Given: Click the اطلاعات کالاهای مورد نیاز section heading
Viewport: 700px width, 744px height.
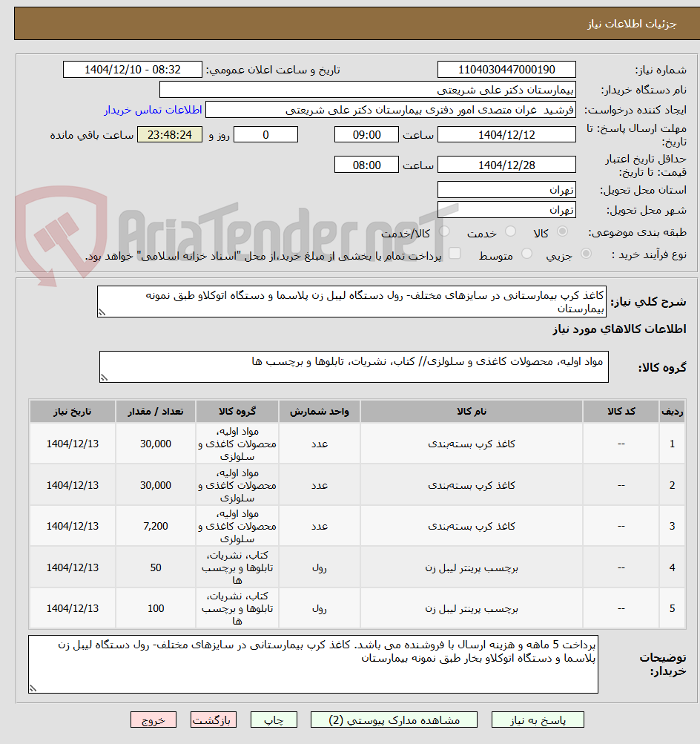Looking at the screenshot, I should click(619, 329).
